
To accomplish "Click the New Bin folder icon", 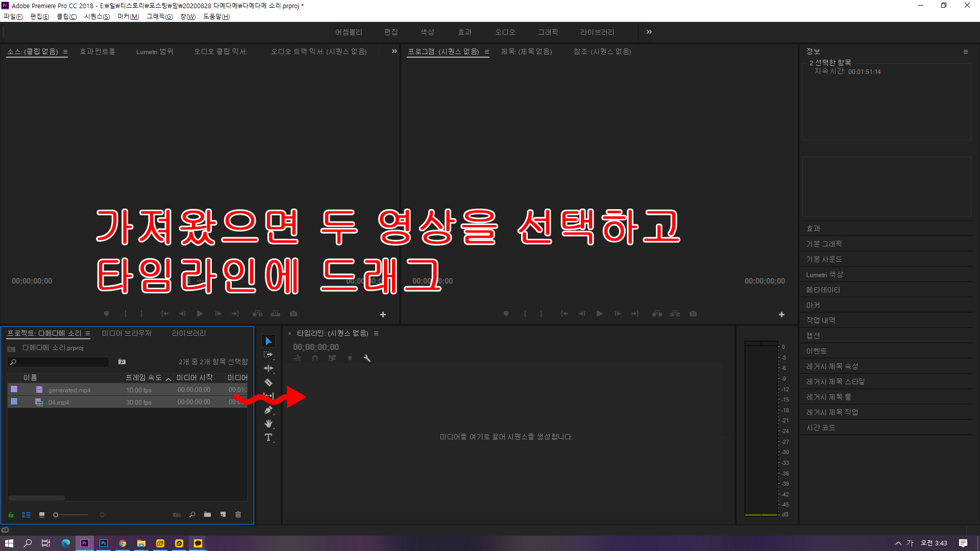I will [207, 514].
